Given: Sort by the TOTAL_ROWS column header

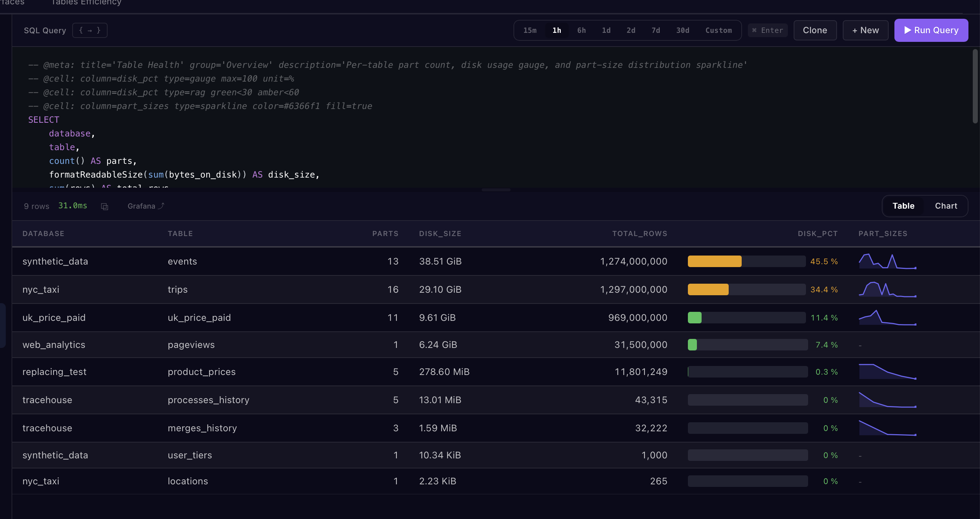Looking at the screenshot, I should (639, 234).
